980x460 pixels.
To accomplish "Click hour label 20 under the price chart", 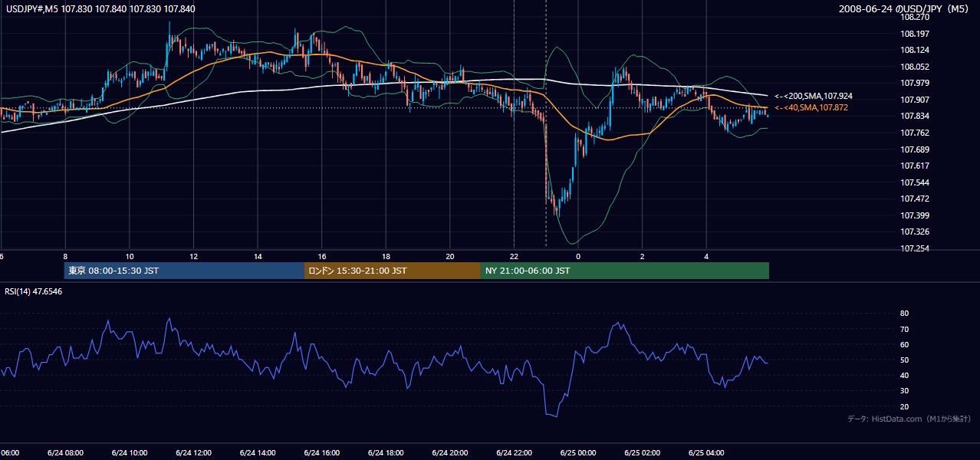I will point(450,257).
